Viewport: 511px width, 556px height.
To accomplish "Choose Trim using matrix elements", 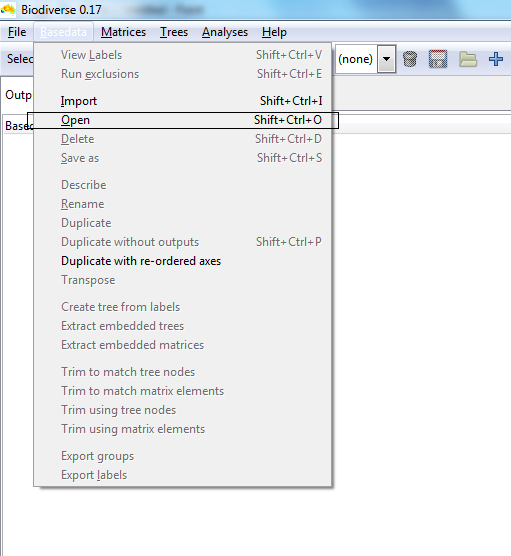I will coord(183,429).
